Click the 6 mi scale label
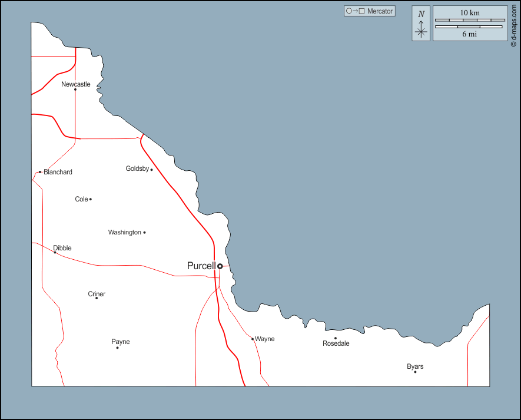521x420 pixels. click(x=469, y=34)
